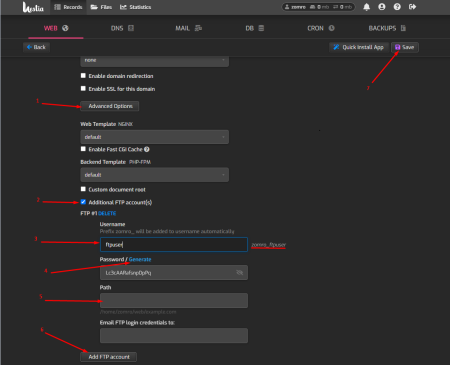Viewport: 450px width, 365px height.
Task: Expand Web Template NGINX dropdown
Action: 154,137
